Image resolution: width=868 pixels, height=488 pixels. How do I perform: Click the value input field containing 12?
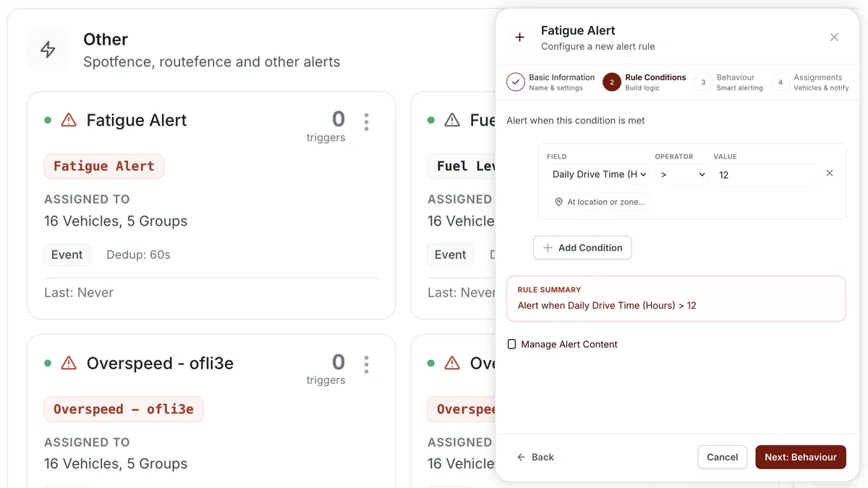click(x=765, y=175)
